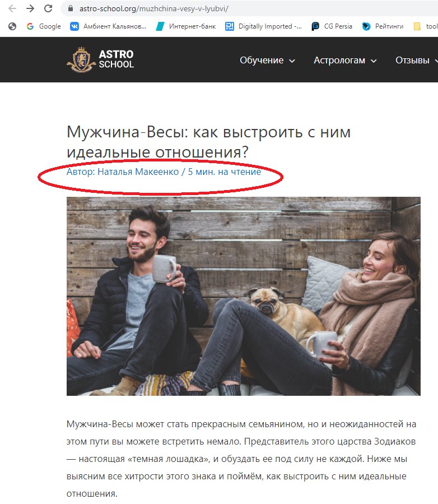Open the Рейтинги bookmark
Image resolution: width=438 pixels, height=504 pixels.
[x=383, y=26]
